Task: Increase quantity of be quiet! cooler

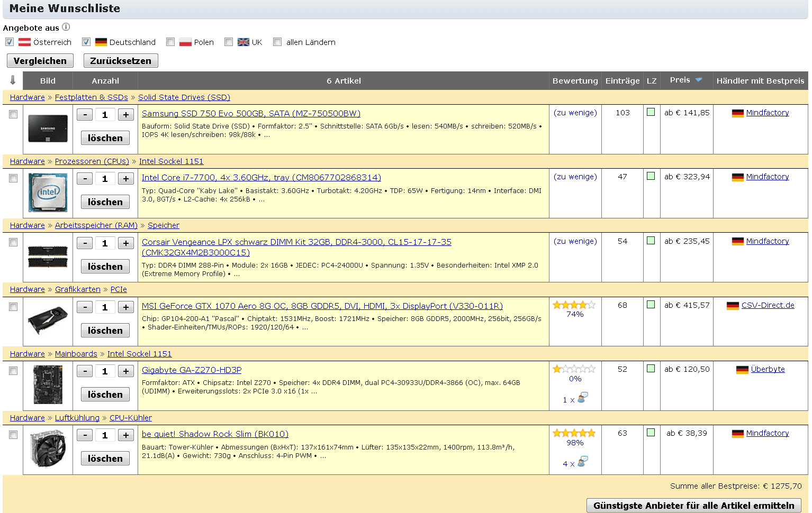Action: coord(126,435)
